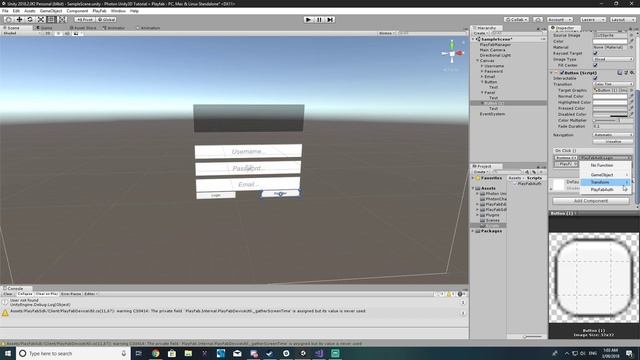
Task: Open the PlayFab menu
Action: (x=99, y=11)
